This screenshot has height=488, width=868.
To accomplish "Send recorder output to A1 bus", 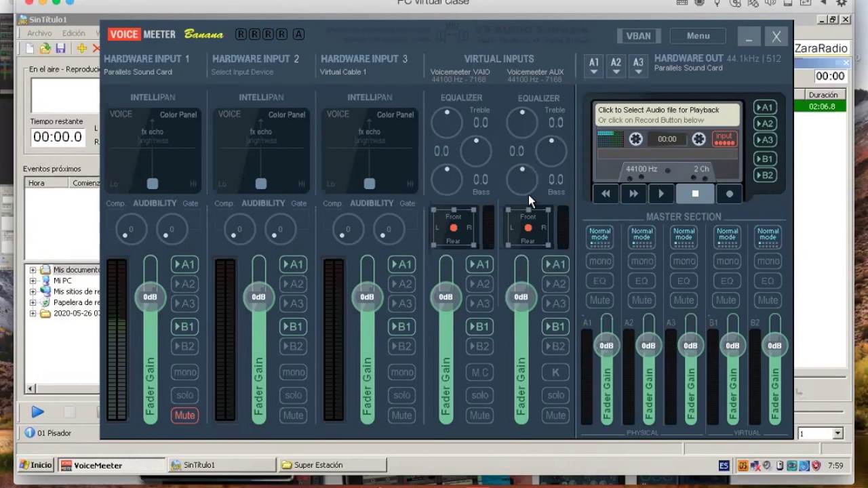I will (764, 107).
